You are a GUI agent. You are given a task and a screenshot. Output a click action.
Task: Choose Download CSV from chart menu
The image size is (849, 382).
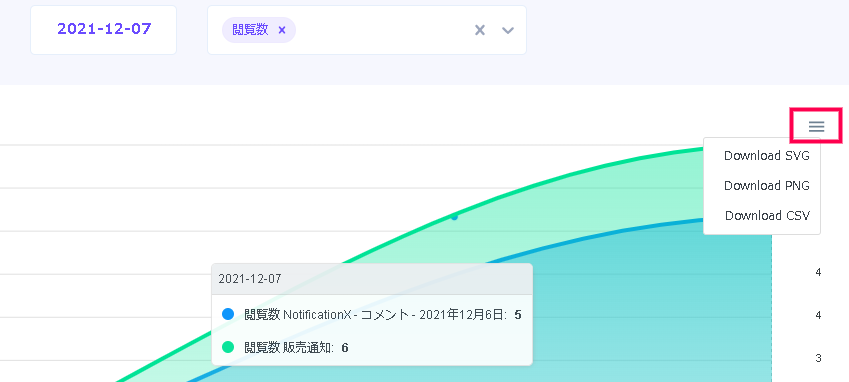click(767, 215)
